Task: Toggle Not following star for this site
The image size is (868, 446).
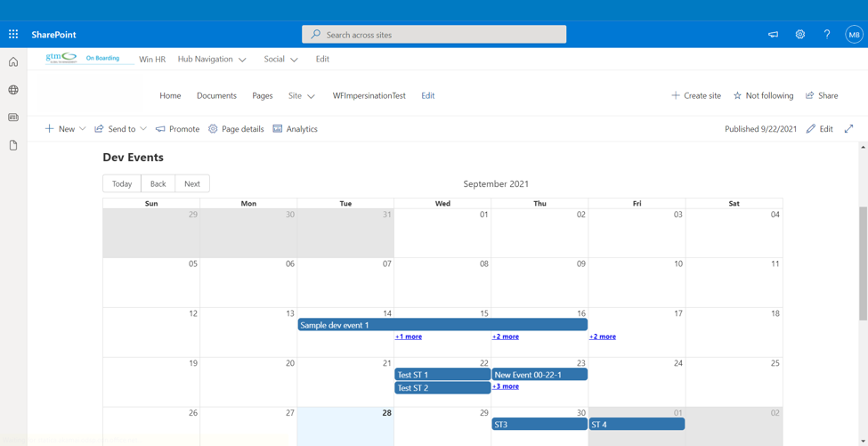Action: (x=763, y=96)
